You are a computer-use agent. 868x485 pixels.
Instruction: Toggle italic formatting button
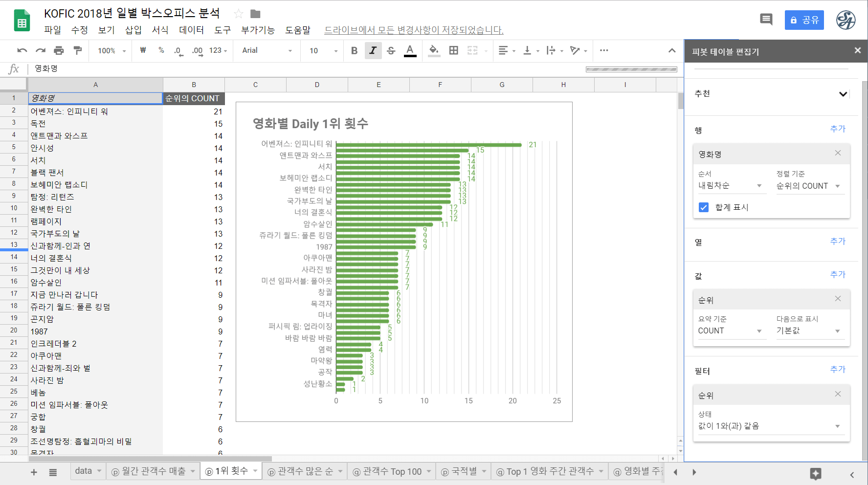point(373,50)
